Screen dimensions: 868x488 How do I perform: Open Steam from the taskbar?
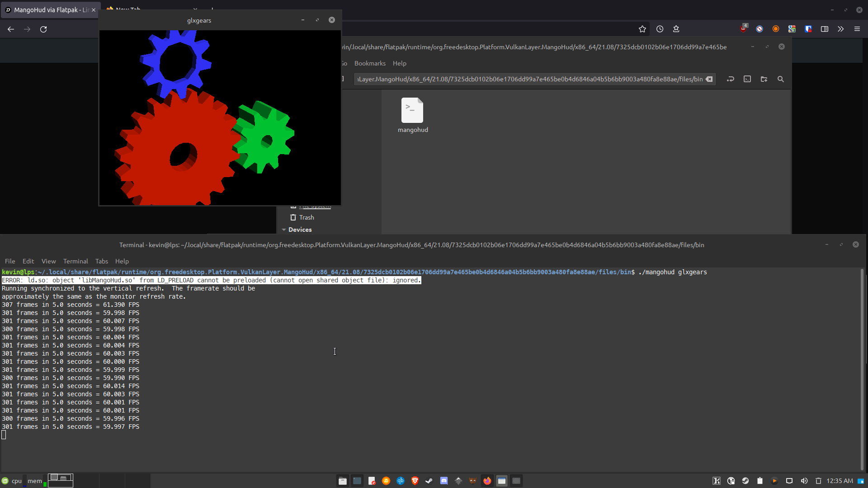click(429, 481)
